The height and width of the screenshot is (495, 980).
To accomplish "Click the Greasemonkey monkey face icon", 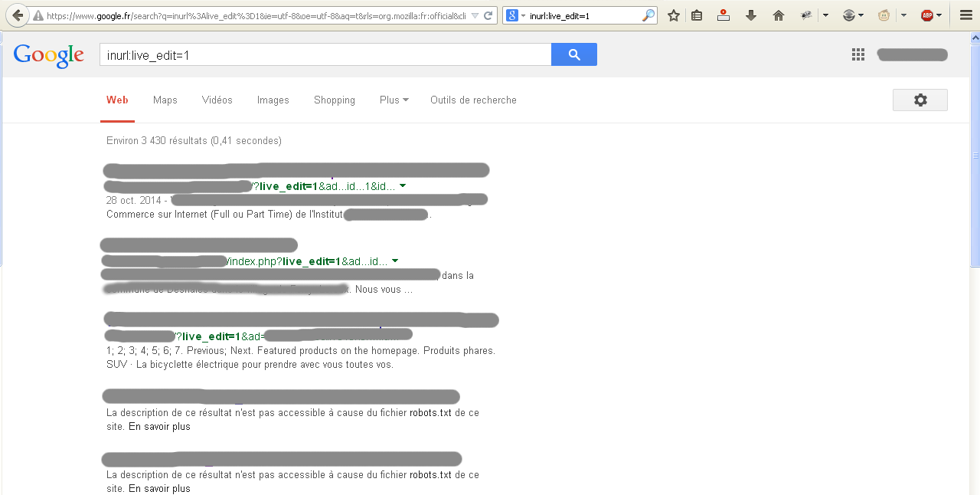I will [884, 15].
